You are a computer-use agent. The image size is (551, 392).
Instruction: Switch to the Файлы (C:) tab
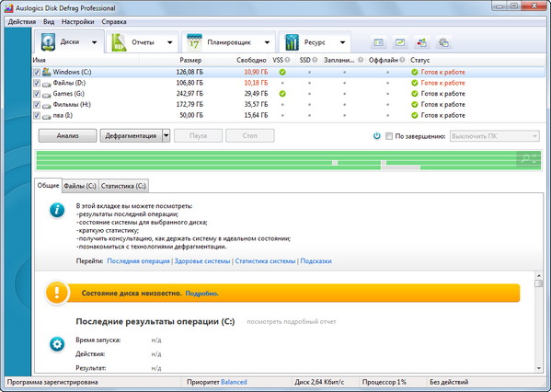80,186
